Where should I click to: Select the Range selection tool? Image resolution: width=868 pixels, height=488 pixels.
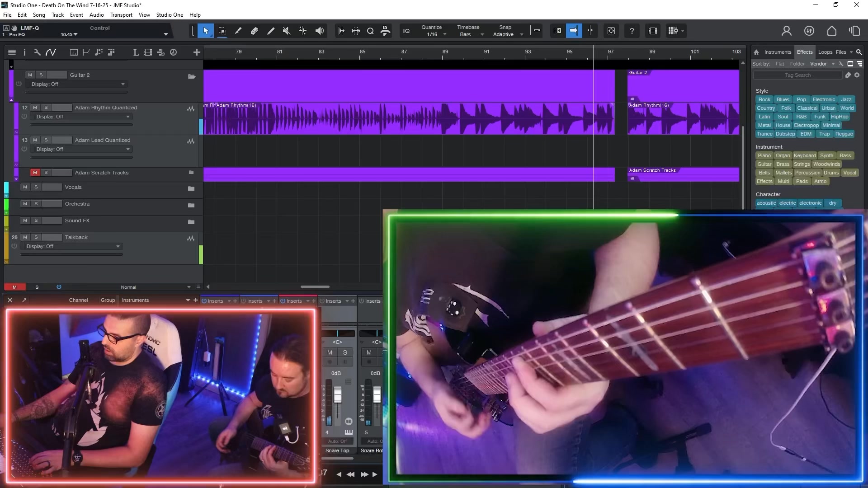pos(222,31)
